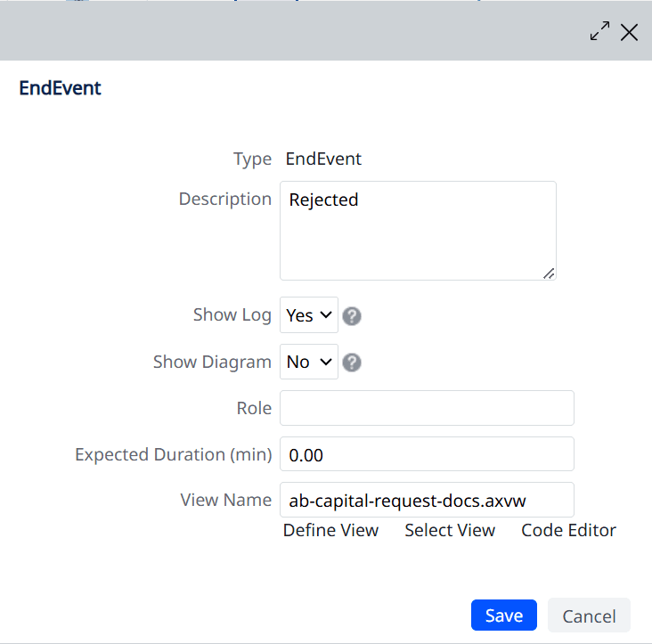652x644 pixels.
Task: Expand the dialog with maximize arrows icon
Action: tap(599, 31)
